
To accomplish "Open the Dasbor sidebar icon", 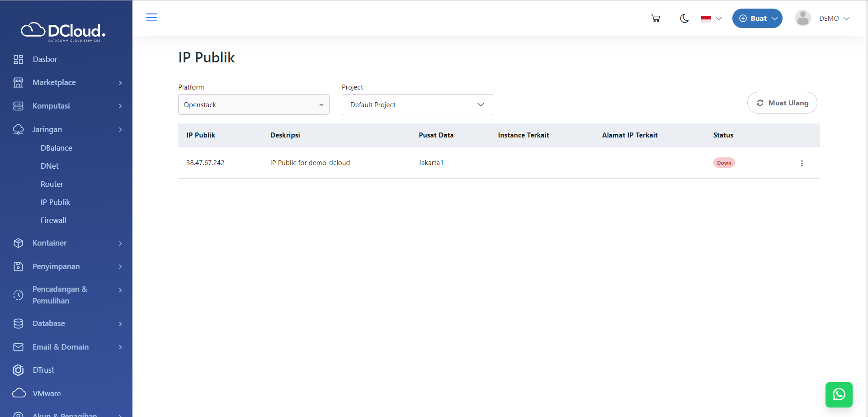I will pos(18,59).
